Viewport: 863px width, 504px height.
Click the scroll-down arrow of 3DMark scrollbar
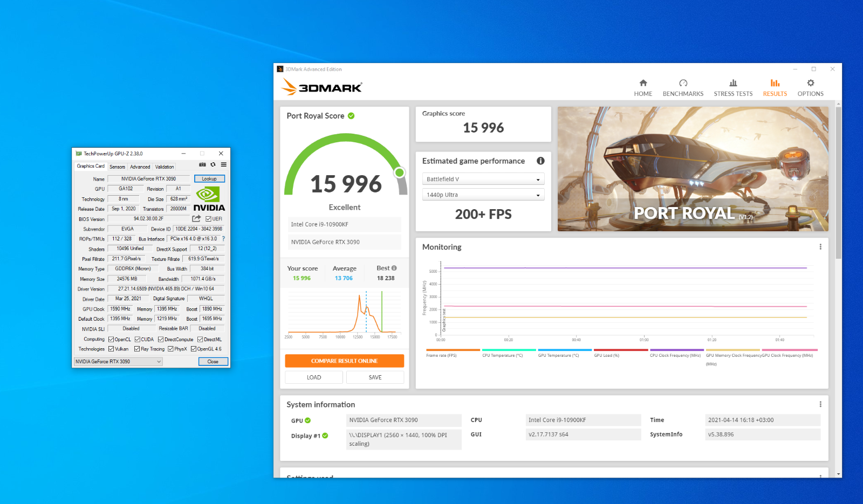838,474
